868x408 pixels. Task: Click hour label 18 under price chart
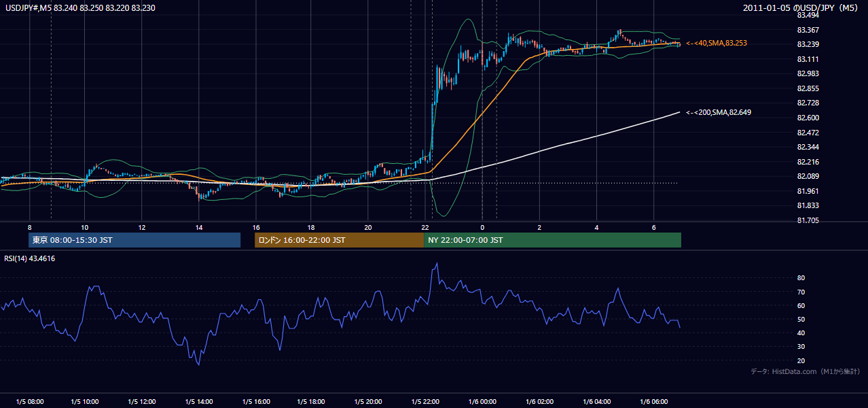coord(312,226)
